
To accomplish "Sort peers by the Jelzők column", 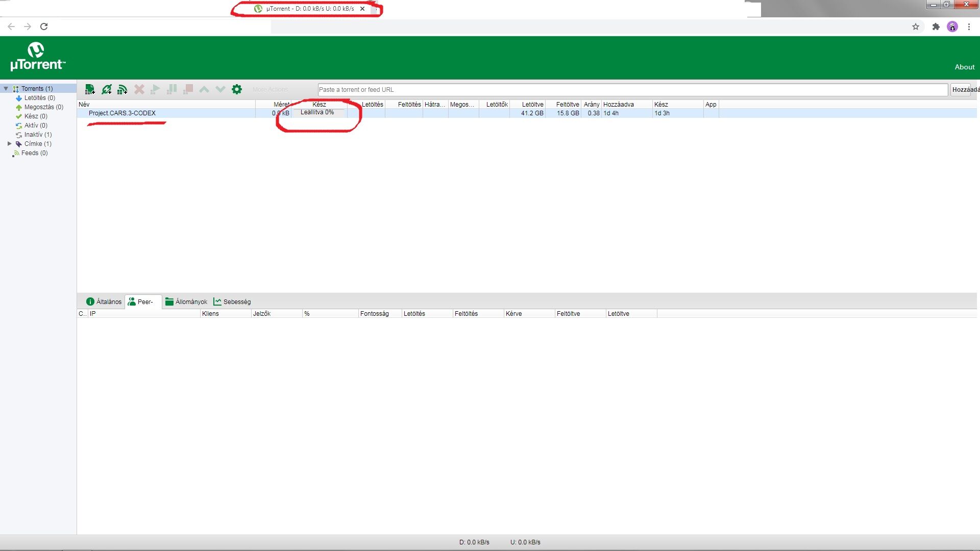I will coord(277,314).
